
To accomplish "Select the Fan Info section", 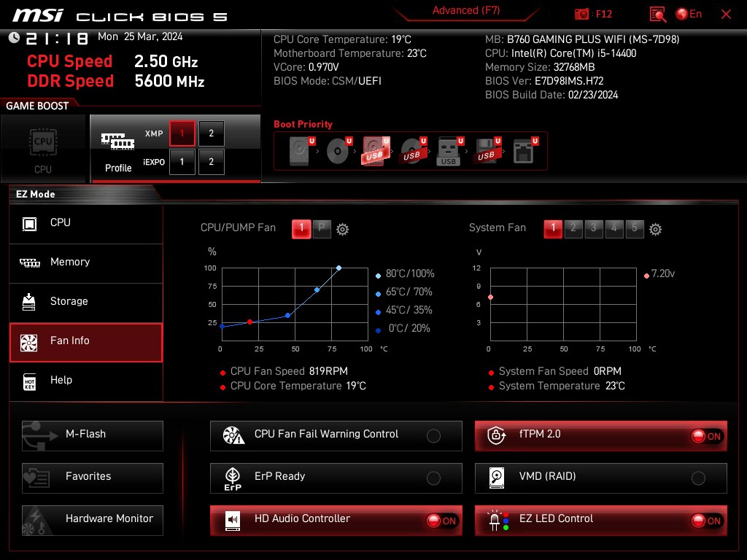I will [86, 342].
